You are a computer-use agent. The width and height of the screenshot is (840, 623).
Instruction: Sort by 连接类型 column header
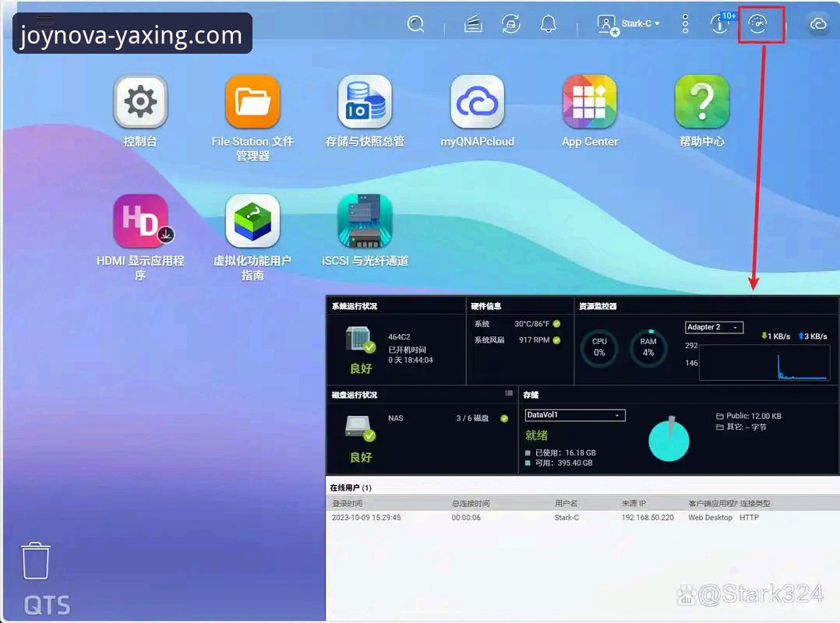point(755,504)
